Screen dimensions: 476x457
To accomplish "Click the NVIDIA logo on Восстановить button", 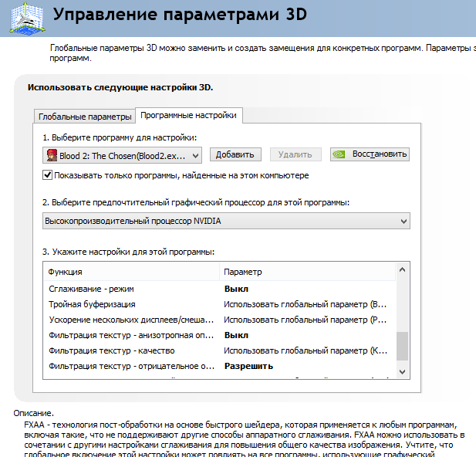I will tap(339, 154).
